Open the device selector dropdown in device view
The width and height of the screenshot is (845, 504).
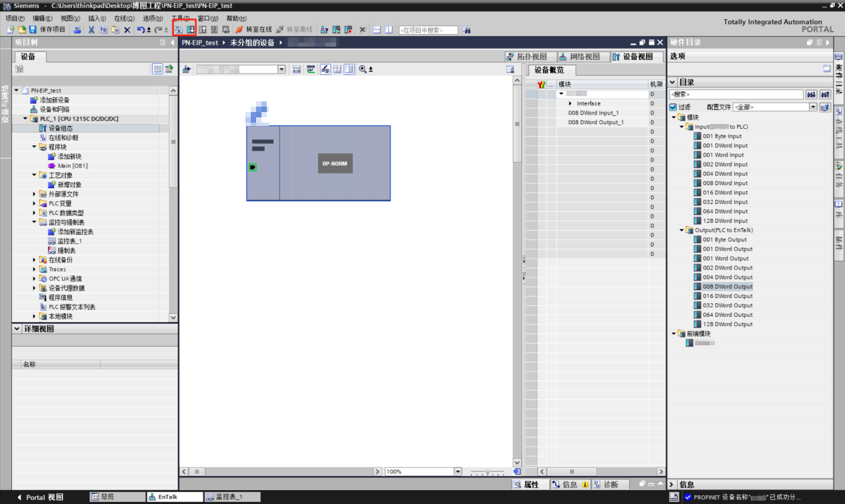(x=281, y=69)
